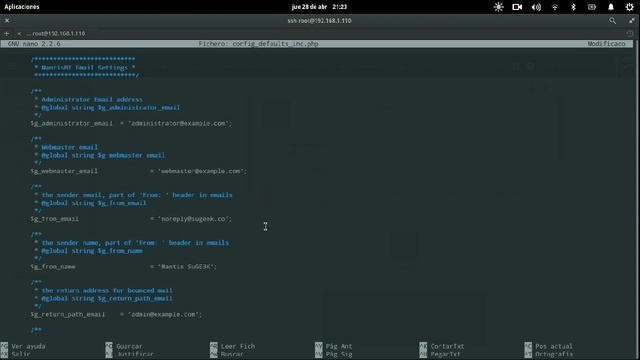
Task: Click the MantisBT Email Settings comment
Action: 85,67
